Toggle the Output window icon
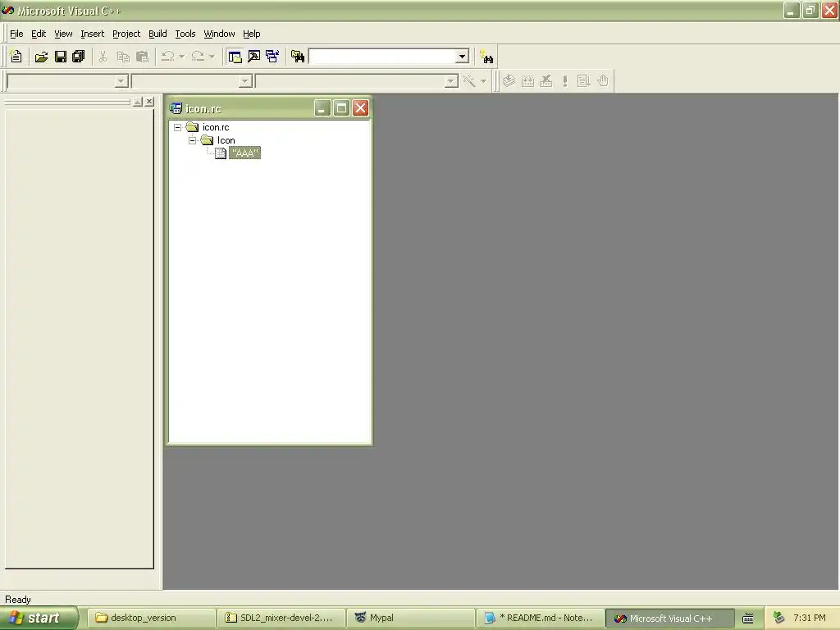 tap(254, 57)
